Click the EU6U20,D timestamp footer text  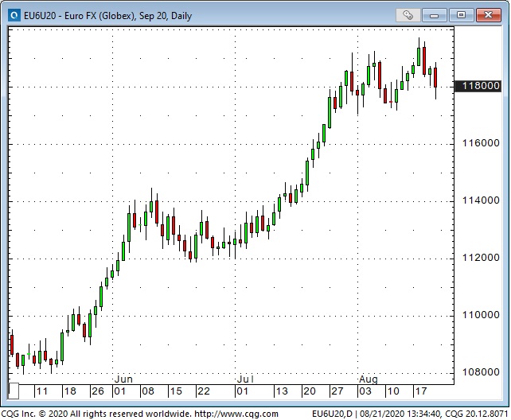tap(410, 414)
